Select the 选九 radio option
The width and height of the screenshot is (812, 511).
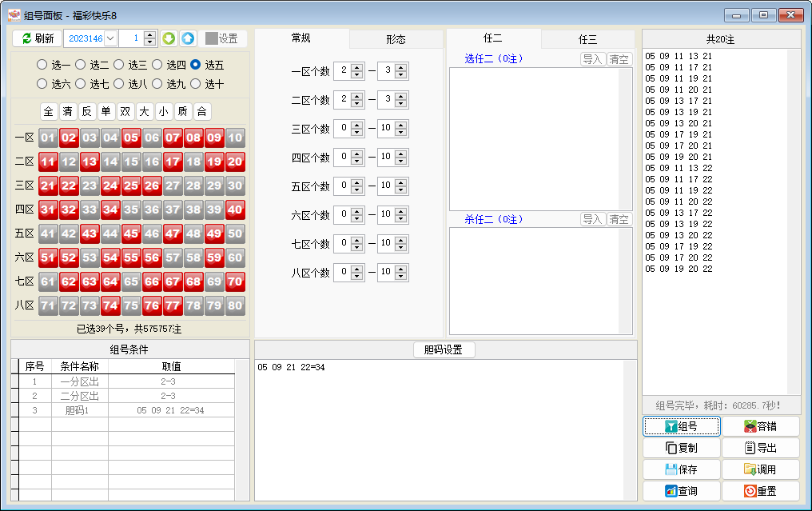[169, 84]
